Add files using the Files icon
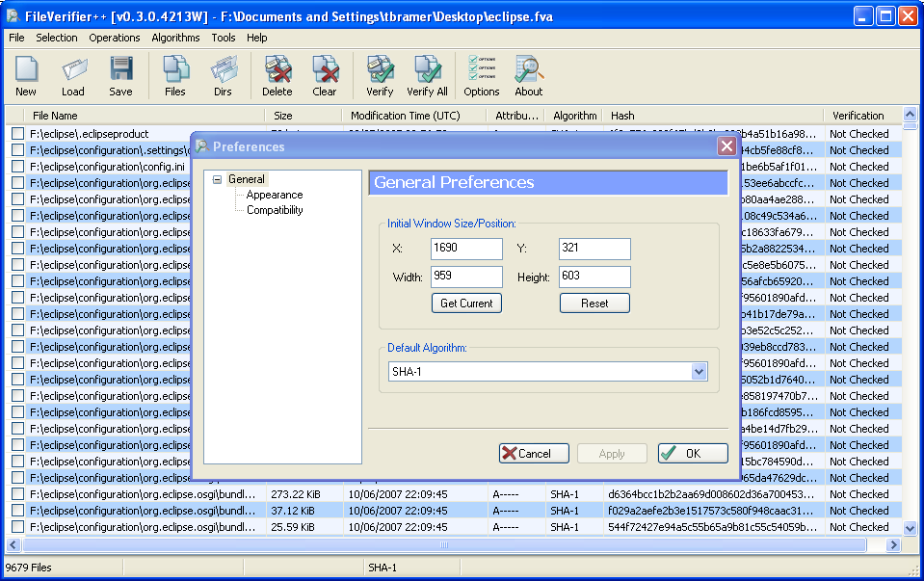Screen dimensions: 924x581 coord(175,75)
